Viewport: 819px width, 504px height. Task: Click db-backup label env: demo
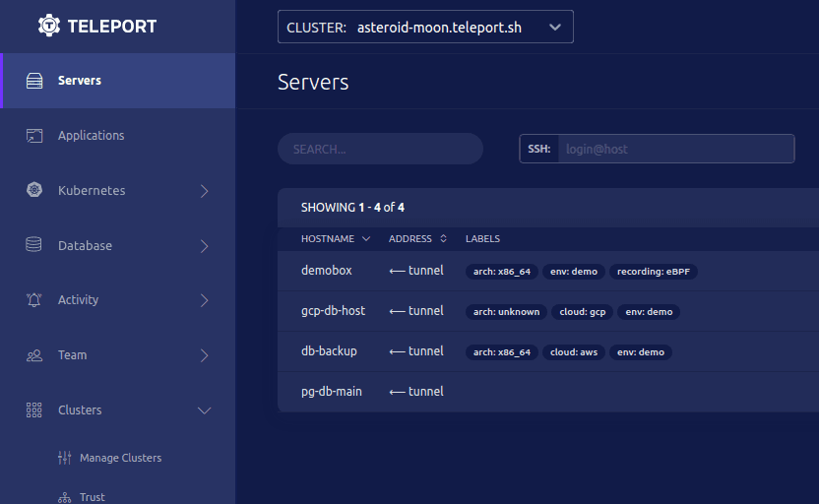641,352
